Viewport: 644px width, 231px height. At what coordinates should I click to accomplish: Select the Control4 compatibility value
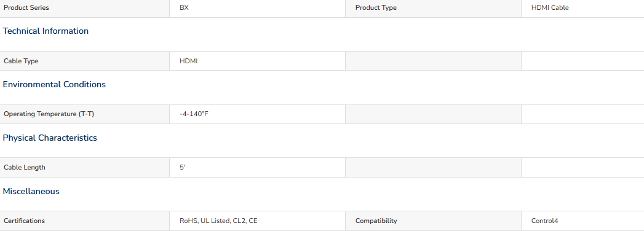[544, 221]
